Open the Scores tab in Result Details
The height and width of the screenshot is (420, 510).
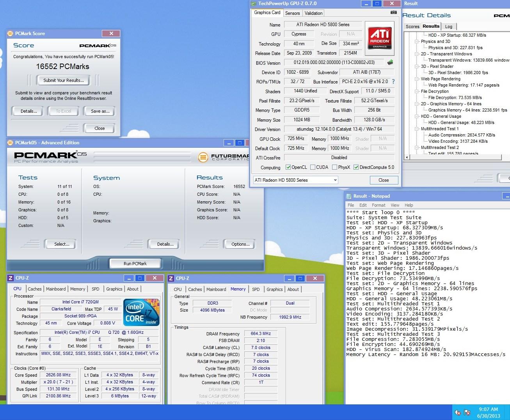(x=412, y=27)
